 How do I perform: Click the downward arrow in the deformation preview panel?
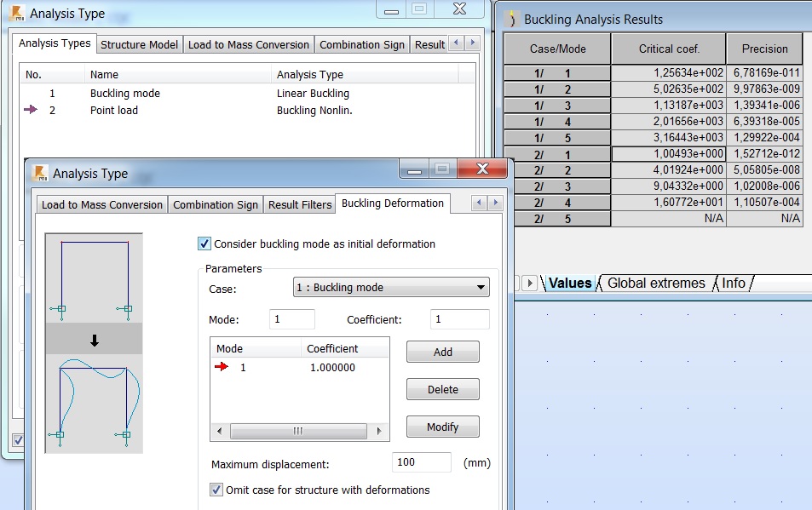pyautogui.click(x=94, y=339)
